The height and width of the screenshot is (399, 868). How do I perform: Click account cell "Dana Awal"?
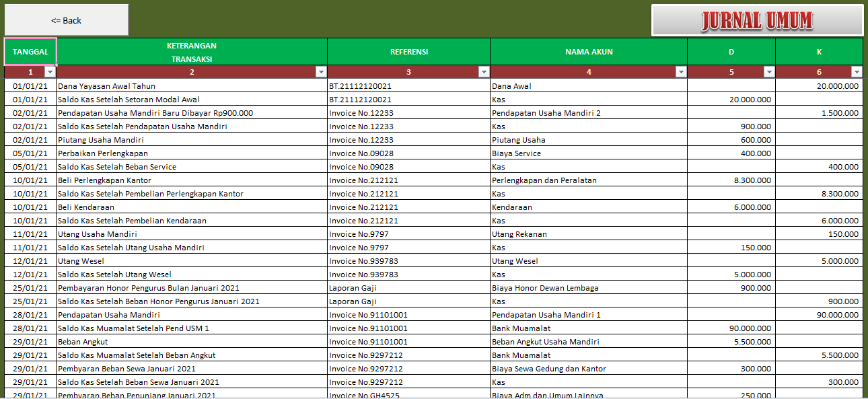click(x=589, y=86)
